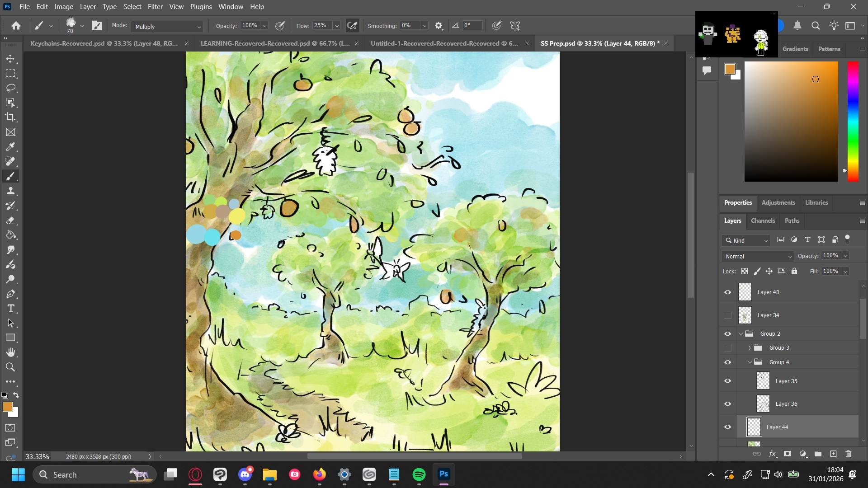The image size is (868, 488).
Task: Select the Hand tool
Action: [x=10, y=352]
